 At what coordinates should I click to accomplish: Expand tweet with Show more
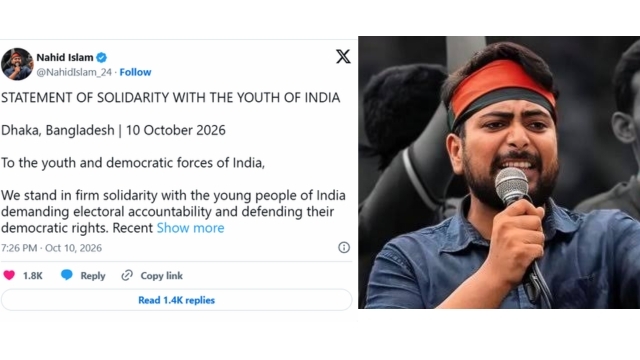coord(190,228)
